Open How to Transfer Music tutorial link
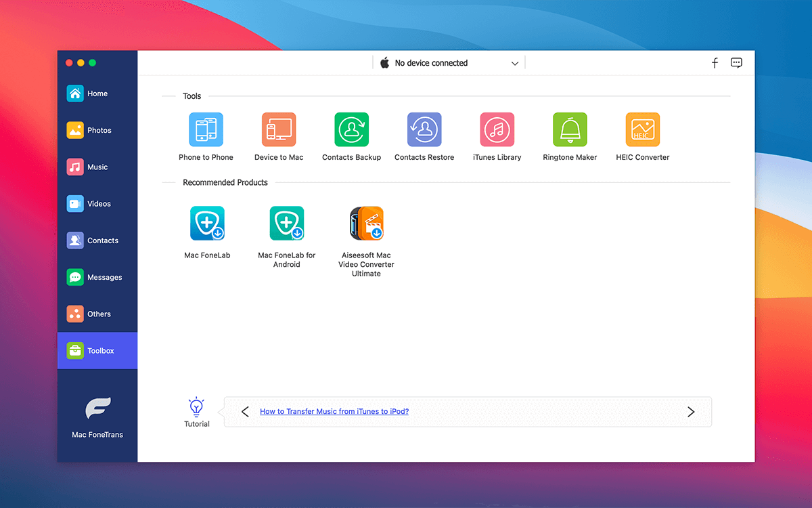Screen dimensions: 812x508 click(x=334, y=411)
